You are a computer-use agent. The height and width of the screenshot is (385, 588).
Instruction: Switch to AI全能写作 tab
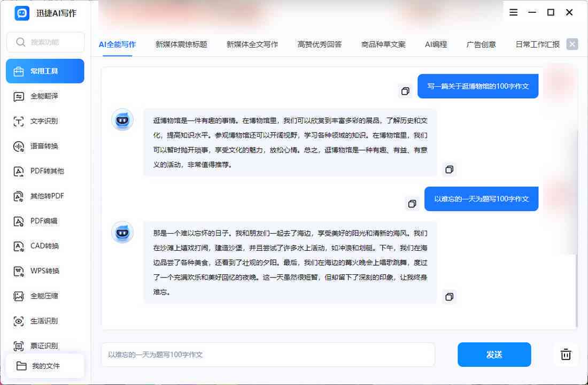tap(118, 44)
